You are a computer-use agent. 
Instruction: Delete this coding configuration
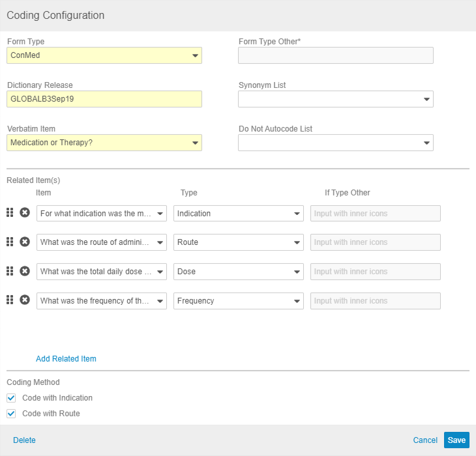(24, 440)
